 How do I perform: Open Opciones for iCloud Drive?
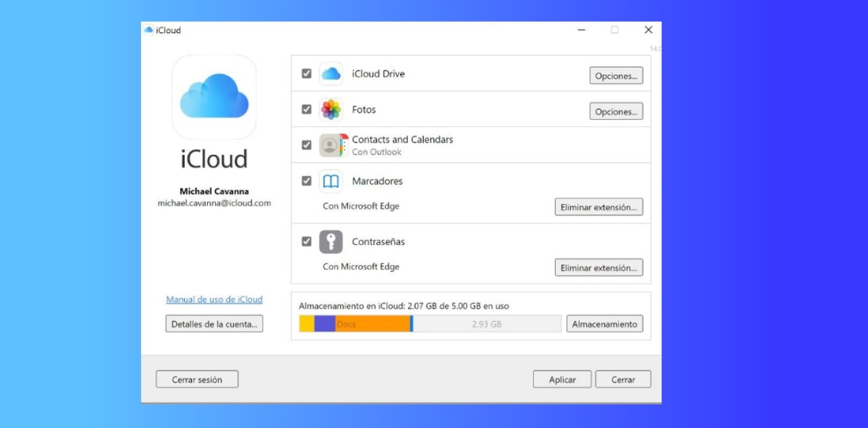tap(616, 75)
